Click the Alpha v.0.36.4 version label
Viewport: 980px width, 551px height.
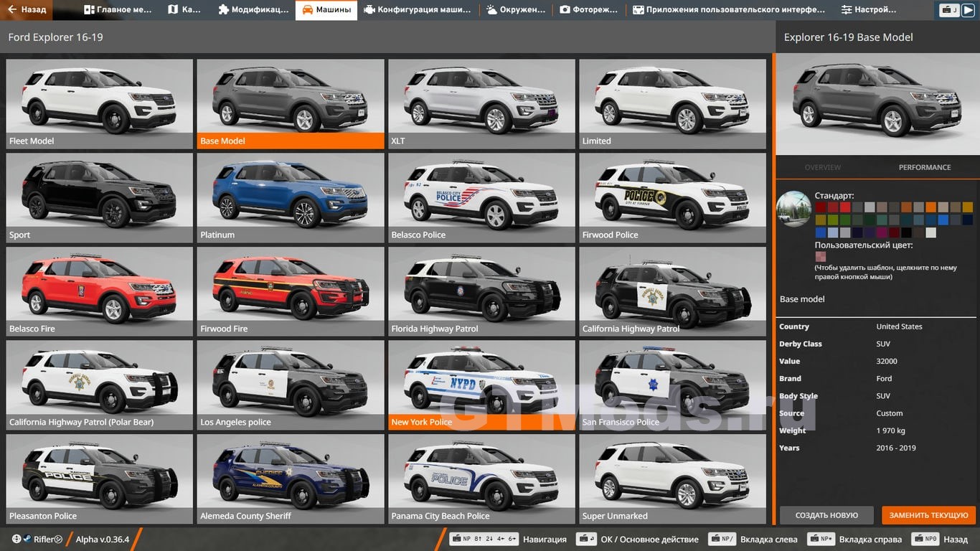(103, 540)
